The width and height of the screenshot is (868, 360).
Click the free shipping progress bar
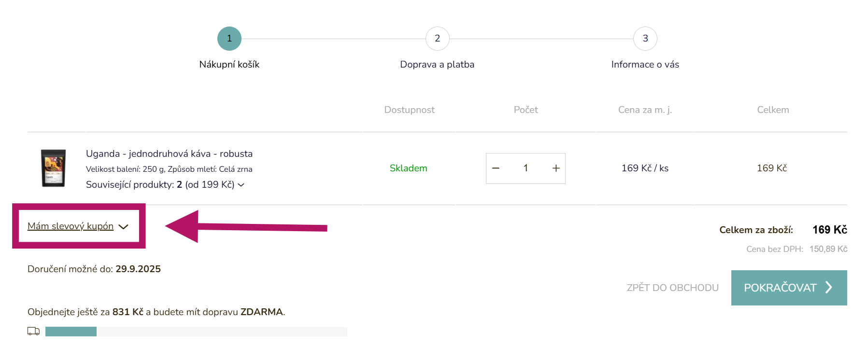tap(196, 332)
